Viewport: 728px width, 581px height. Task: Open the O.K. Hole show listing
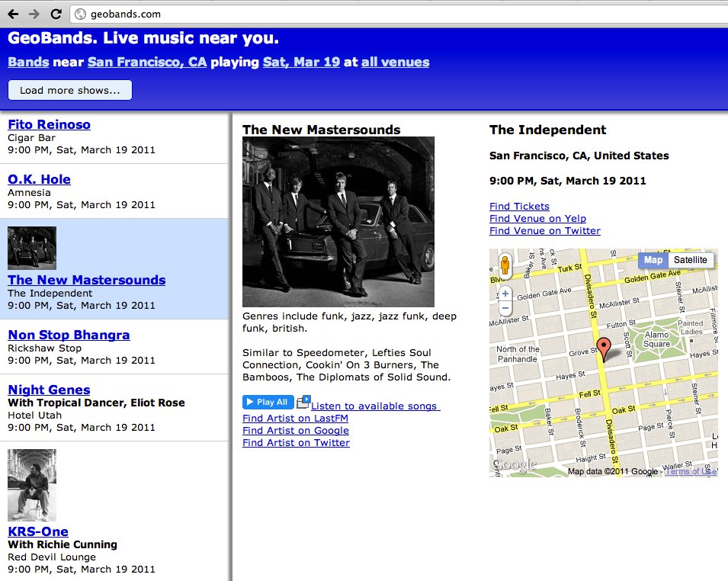coord(39,179)
